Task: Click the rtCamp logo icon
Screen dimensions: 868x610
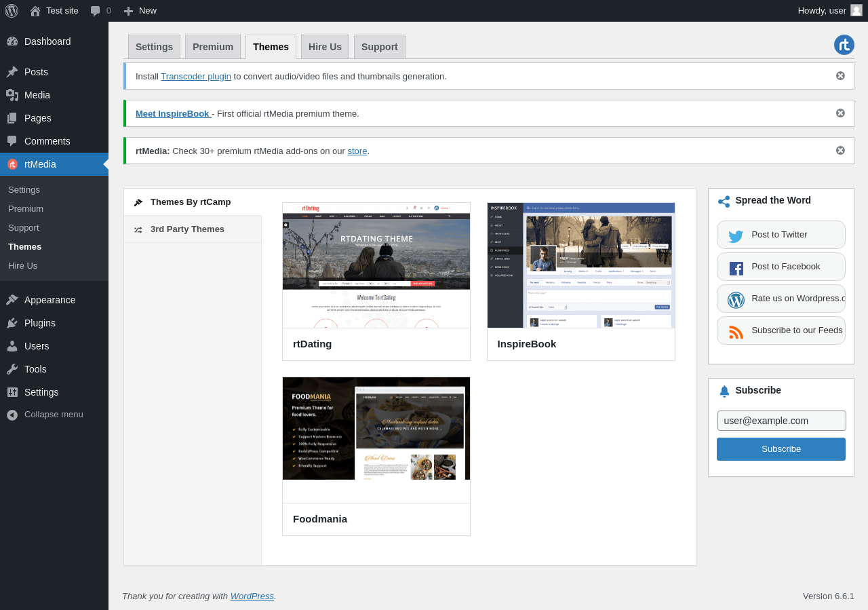Action: [844, 45]
